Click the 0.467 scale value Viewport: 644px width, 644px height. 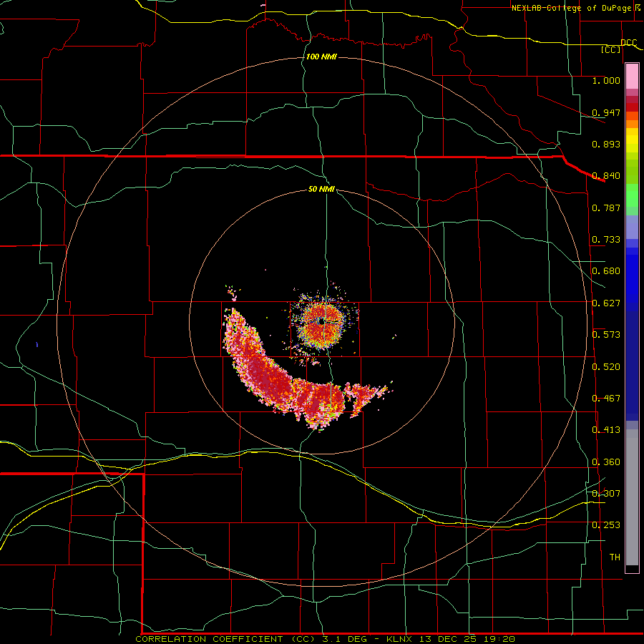tap(606, 399)
